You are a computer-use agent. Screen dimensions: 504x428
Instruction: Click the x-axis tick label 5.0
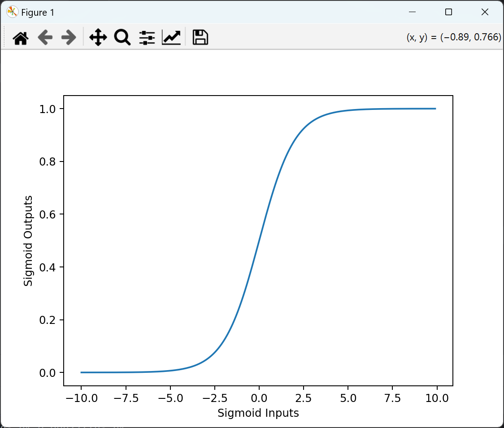[x=348, y=398]
